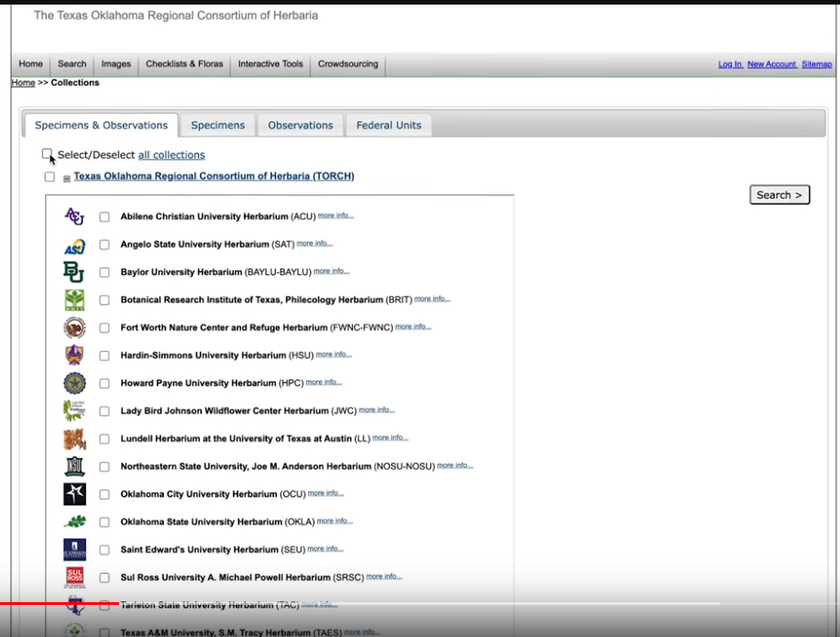Open more info for Lady Bird Johnson Wildflower

(377, 410)
